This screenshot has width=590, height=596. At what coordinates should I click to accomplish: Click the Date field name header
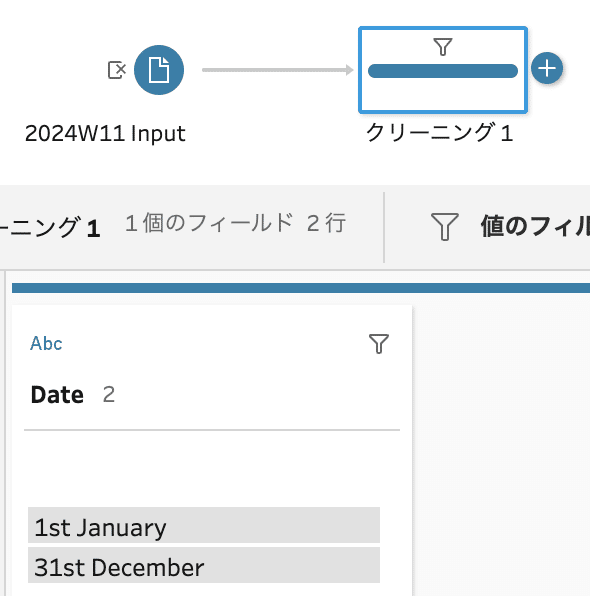[57, 395]
